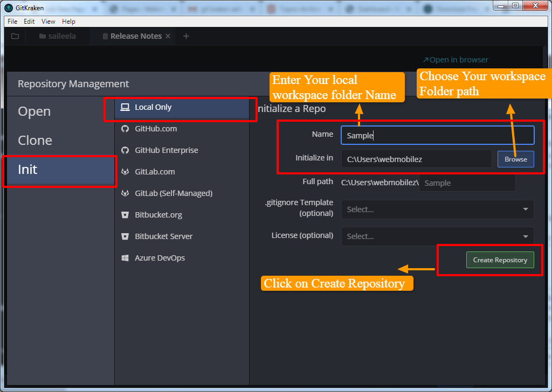Open a new tab with the plus button

point(186,36)
